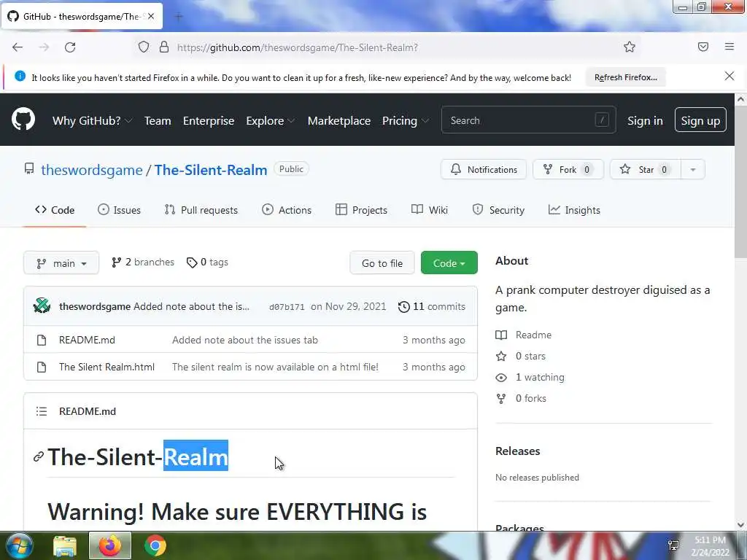747x560 pixels.
Task: Select the Code repository tab
Action: (55, 210)
